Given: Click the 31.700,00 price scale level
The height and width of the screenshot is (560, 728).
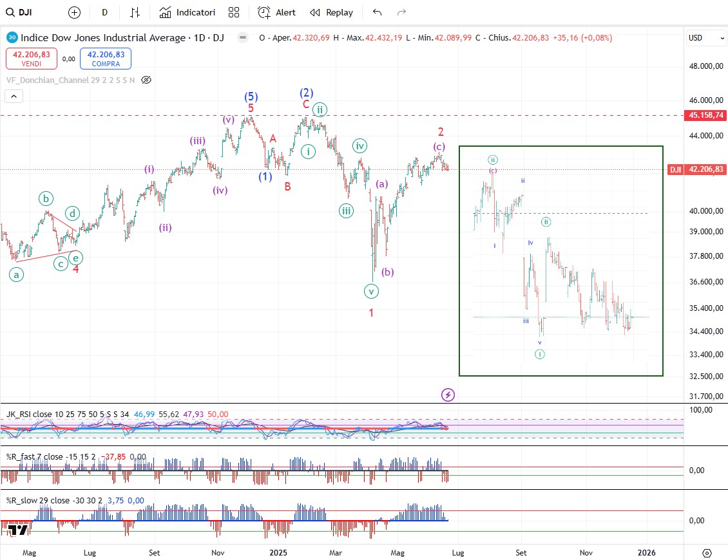Looking at the screenshot, I should point(705,396).
